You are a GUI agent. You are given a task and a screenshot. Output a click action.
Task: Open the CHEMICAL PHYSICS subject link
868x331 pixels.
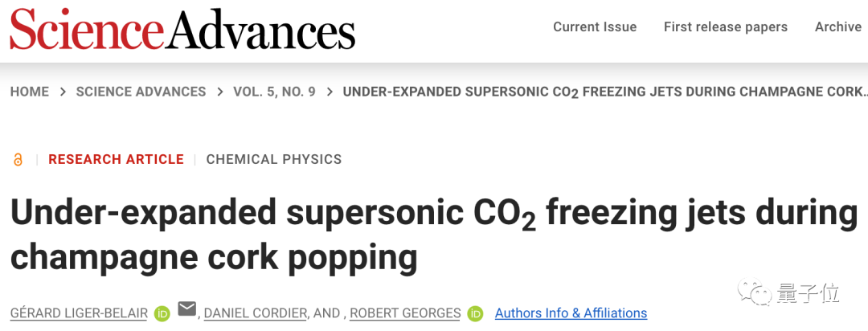pyautogui.click(x=274, y=159)
